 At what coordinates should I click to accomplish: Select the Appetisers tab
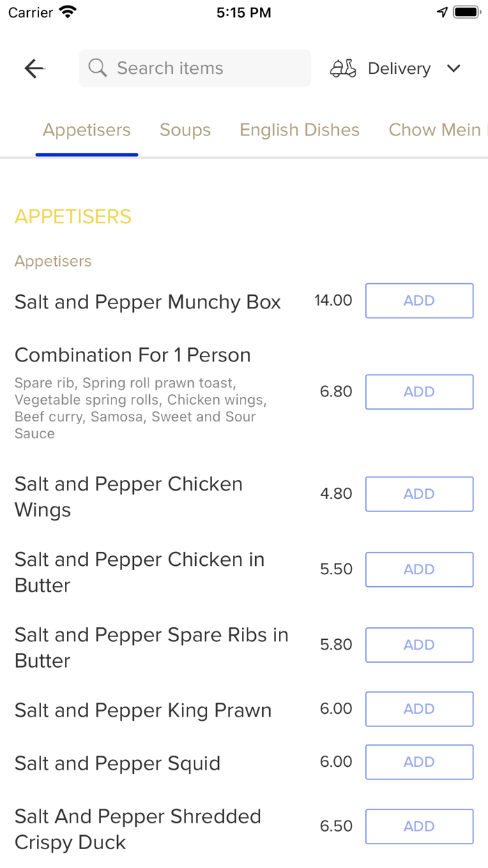click(86, 130)
